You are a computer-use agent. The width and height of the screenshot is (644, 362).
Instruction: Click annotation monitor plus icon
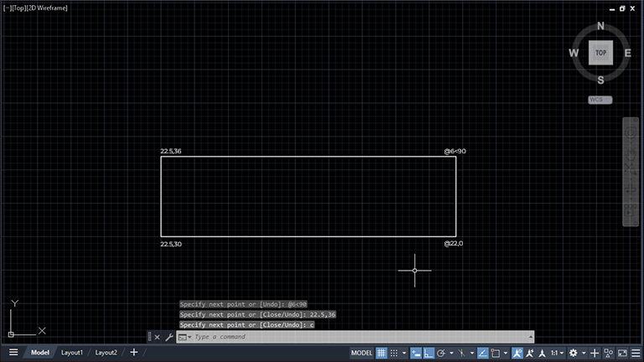tap(595, 353)
